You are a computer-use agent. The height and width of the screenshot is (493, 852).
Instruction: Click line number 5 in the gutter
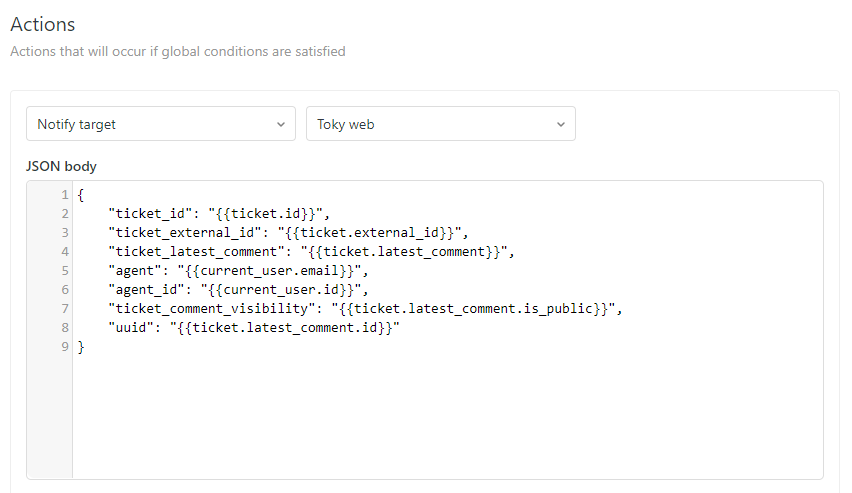[x=64, y=270]
